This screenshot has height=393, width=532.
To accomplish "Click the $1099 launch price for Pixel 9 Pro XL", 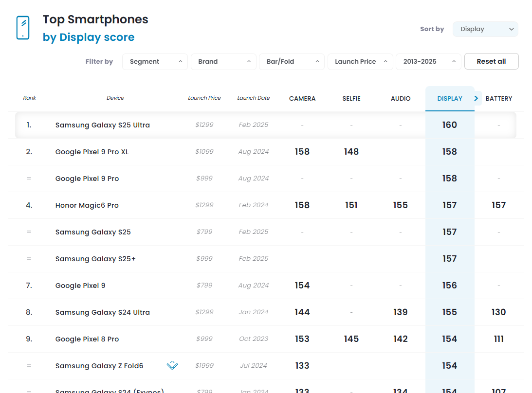I will 204,152.
